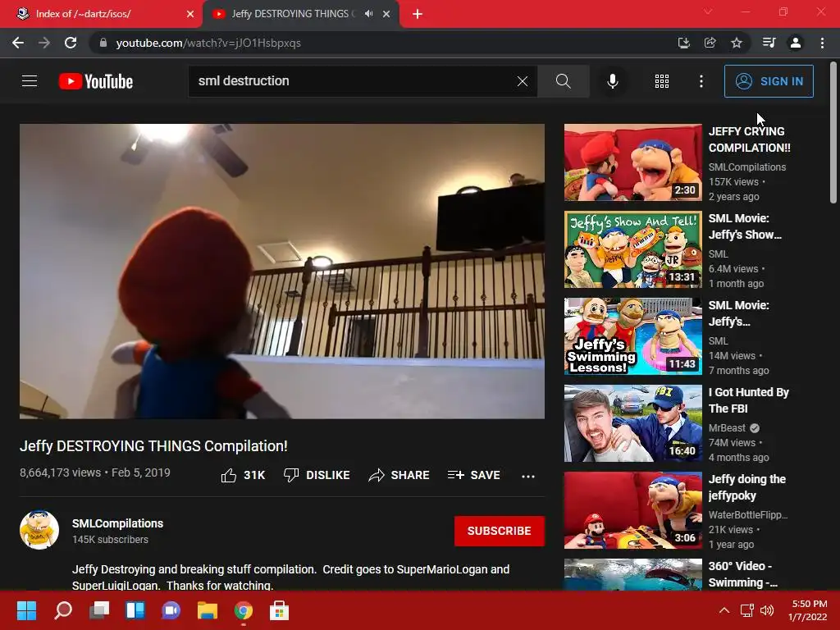The image size is (840, 630).
Task: Subscribe to SMLCompilations
Action: coord(500,531)
